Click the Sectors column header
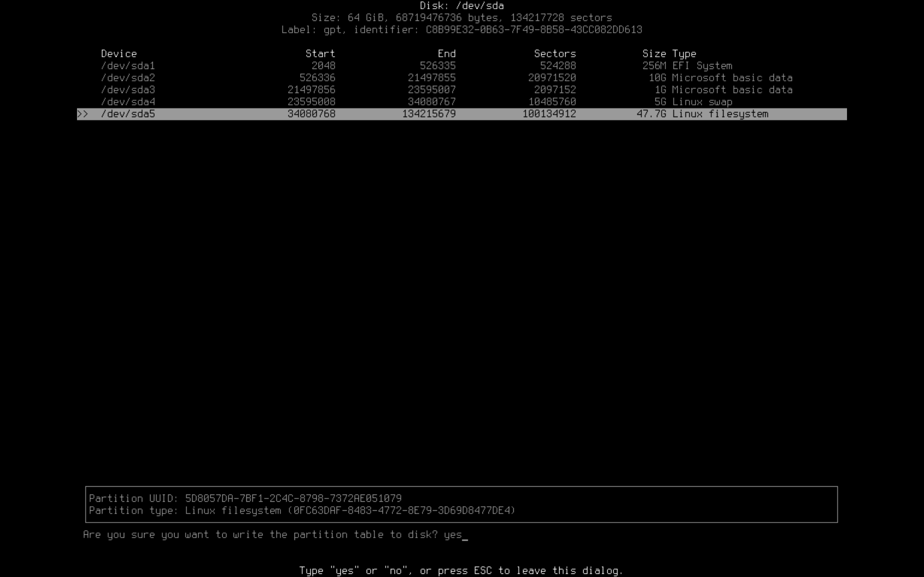The width and height of the screenshot is (924, 577). (555, 54)
